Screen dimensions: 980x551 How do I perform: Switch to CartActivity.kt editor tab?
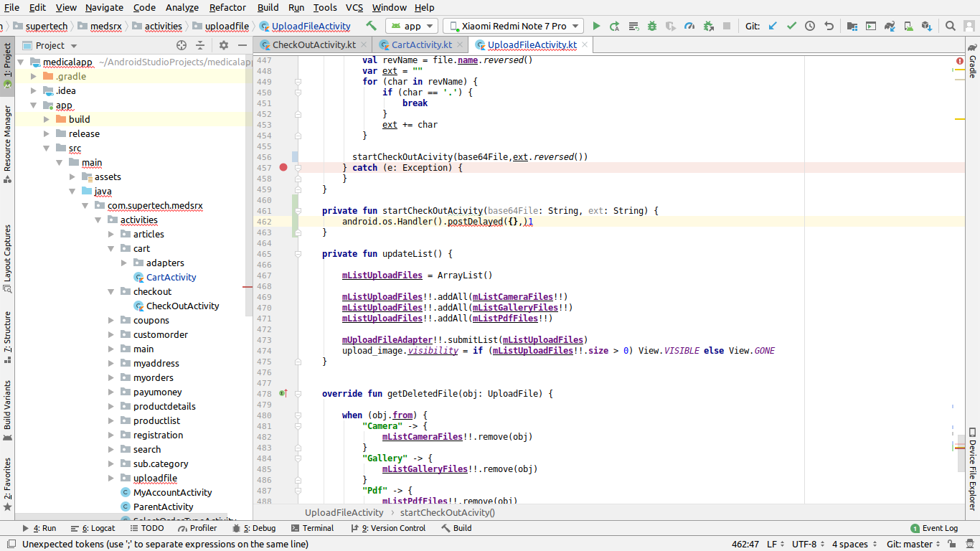coord(422,44)
